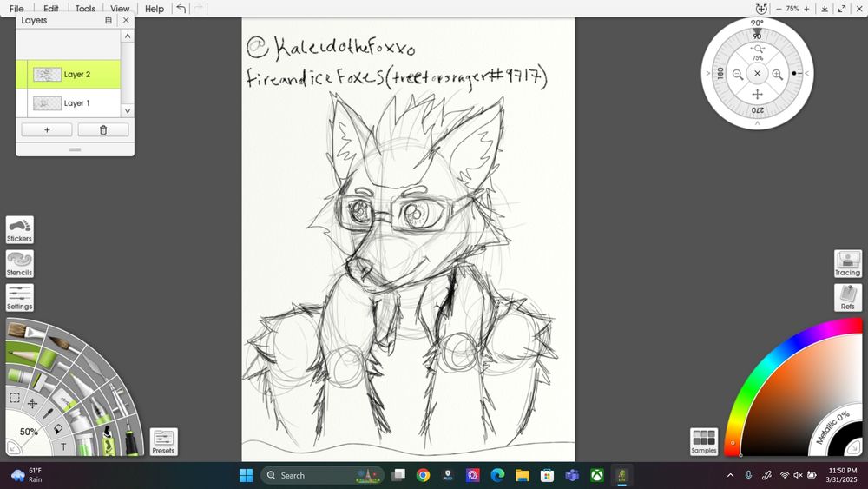The image size is (868, 489).
Task: Increase zoom with plus in top bar
Action: (806, 9)
